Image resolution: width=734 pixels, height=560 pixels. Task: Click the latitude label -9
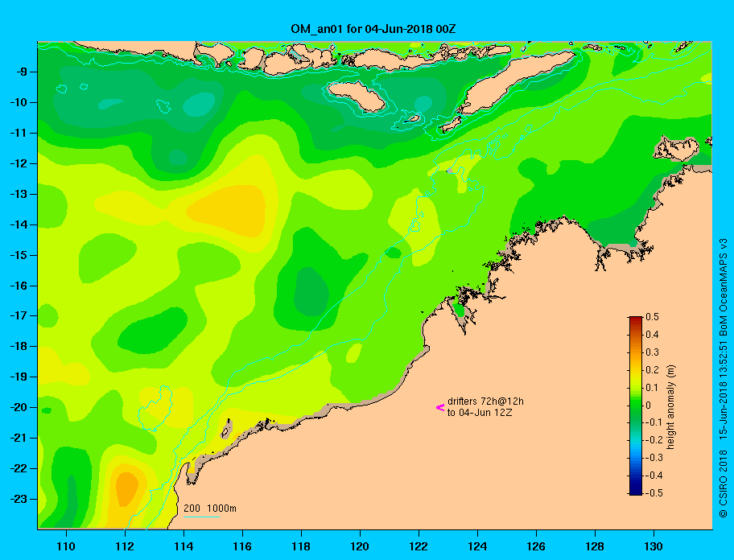coord(21,72)
